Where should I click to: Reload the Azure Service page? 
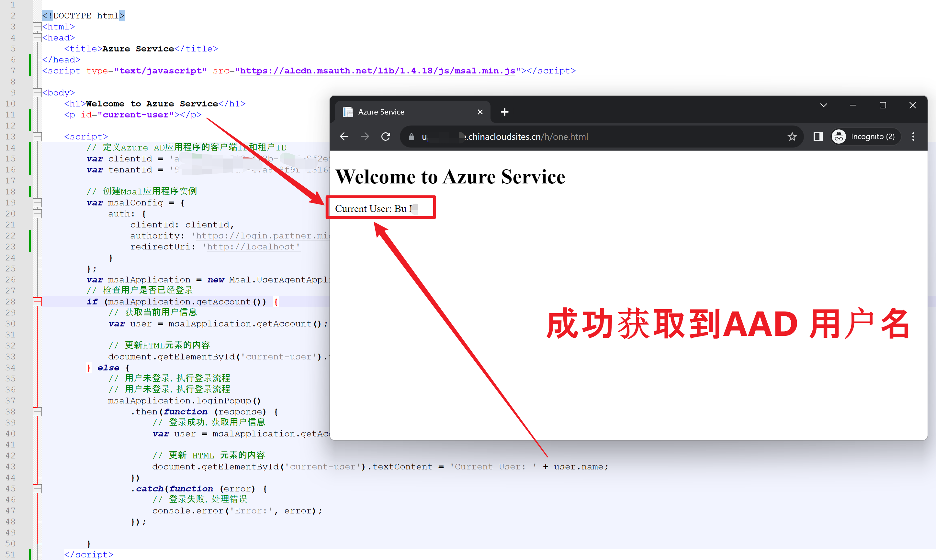pyautogui.click(x=386, y=137)
